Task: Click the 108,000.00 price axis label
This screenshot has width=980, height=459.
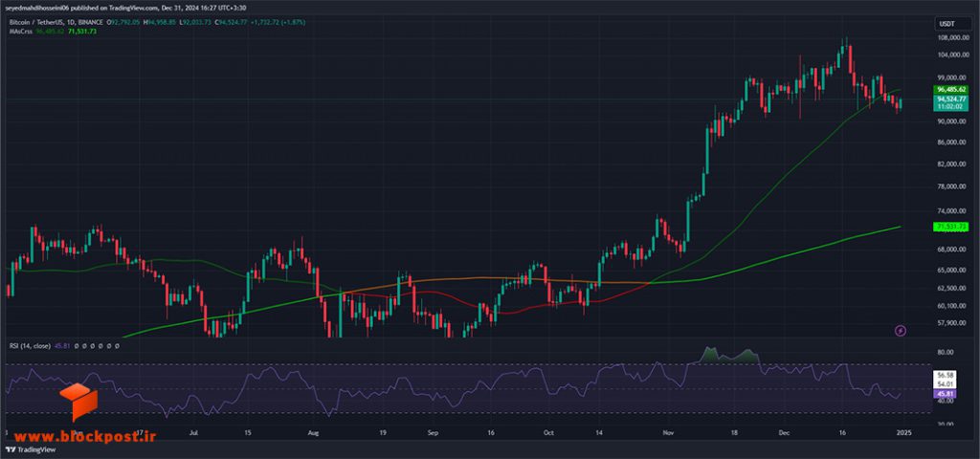Action: pos(953,37)
